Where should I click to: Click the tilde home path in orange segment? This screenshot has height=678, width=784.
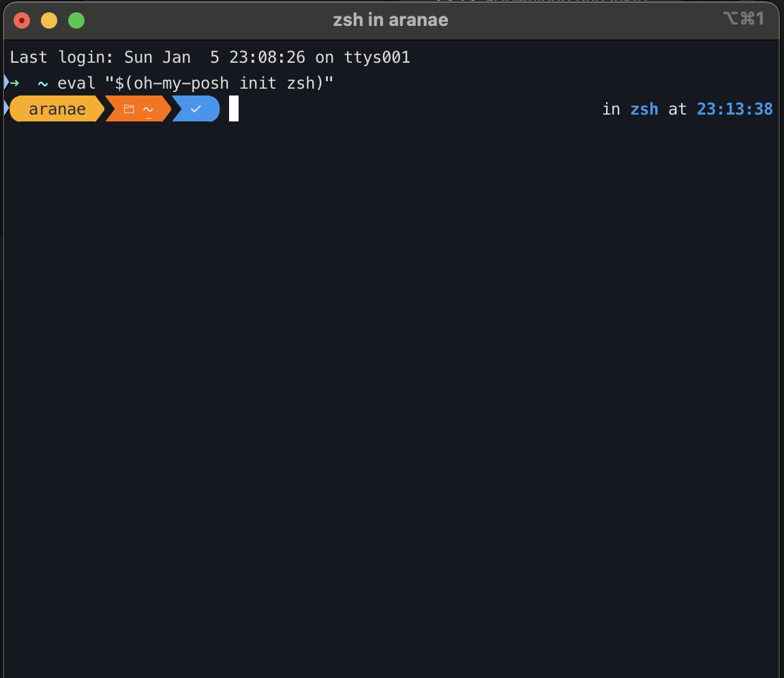coord(148,109)
